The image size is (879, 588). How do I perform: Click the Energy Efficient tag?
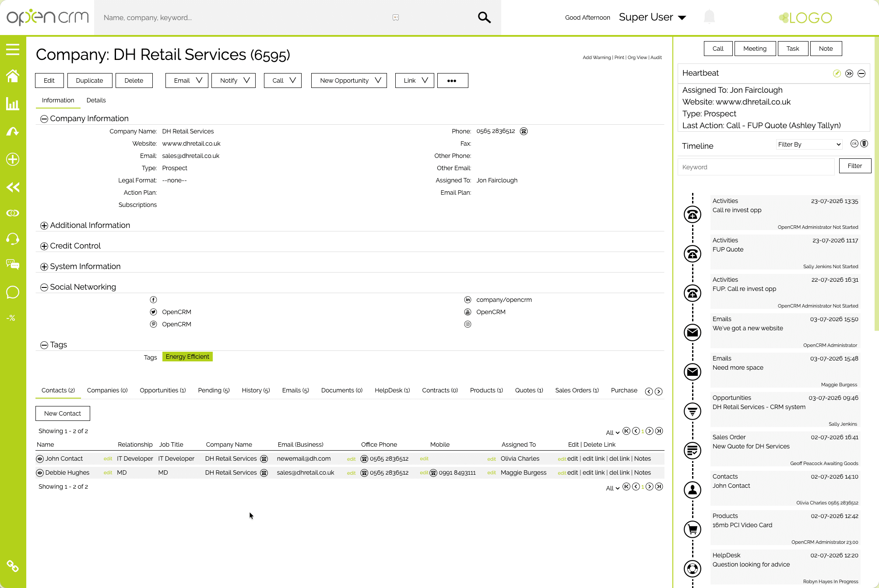coord(187,357)
